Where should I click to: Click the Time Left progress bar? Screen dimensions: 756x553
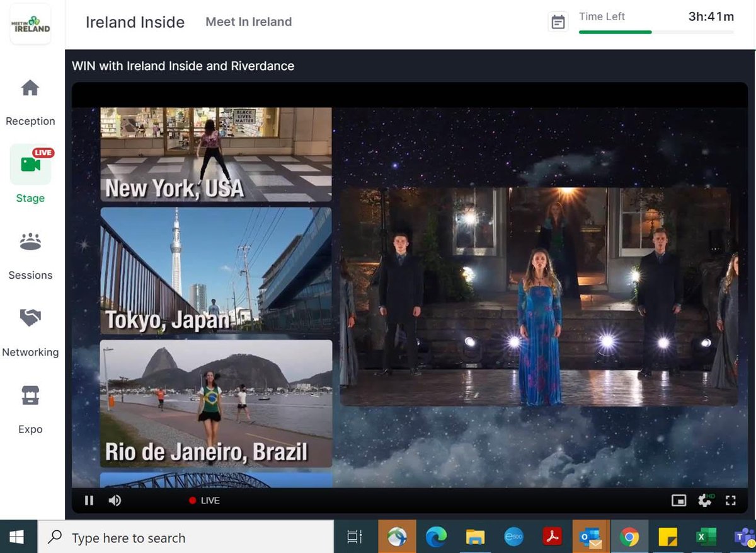pos(656,32)
